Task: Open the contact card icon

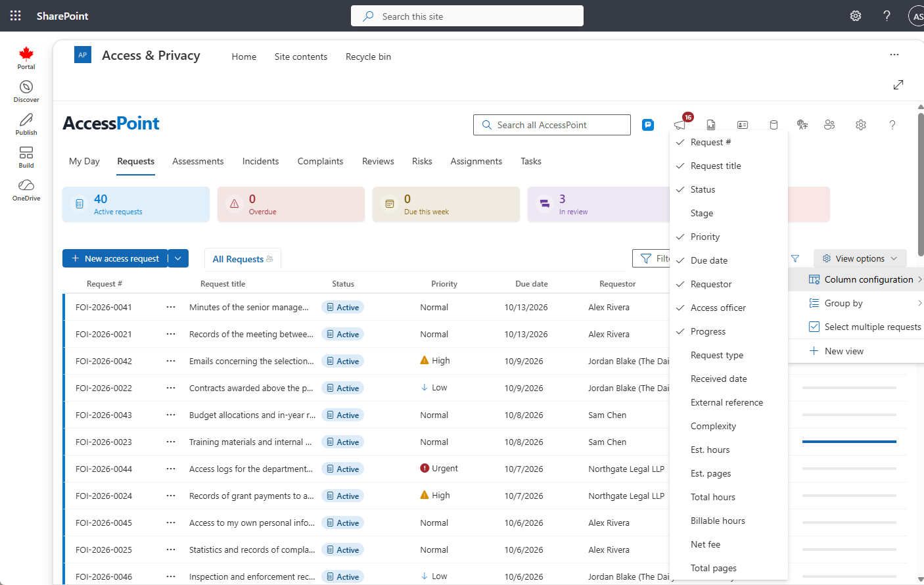Action: 743,125
